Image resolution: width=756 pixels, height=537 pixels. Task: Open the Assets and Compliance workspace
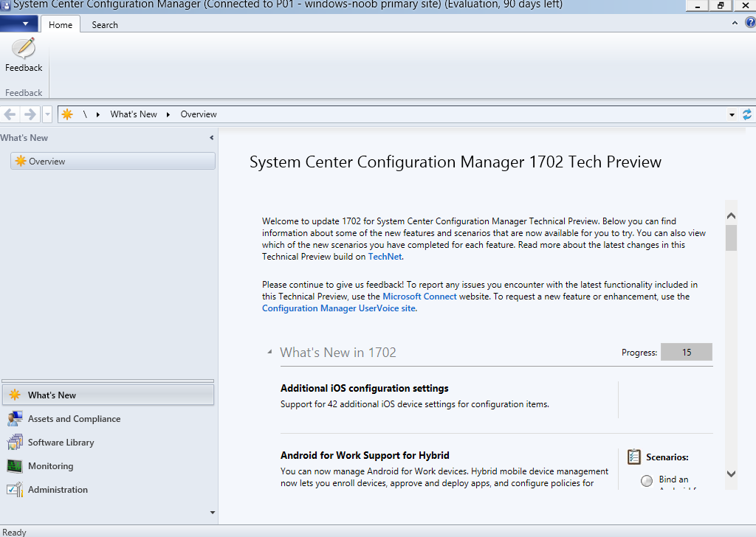108,418
